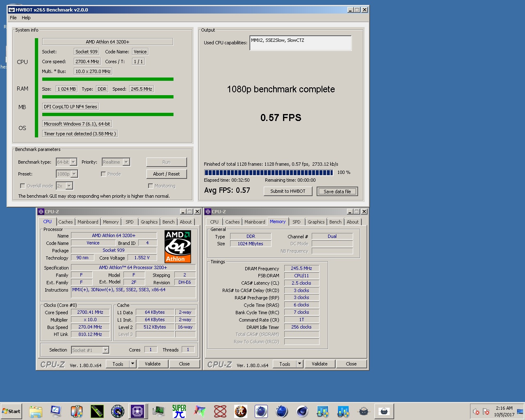Launch the thermometer temperature monitor taskbar icon
The image size is (525, 420).
pos(77,411)
